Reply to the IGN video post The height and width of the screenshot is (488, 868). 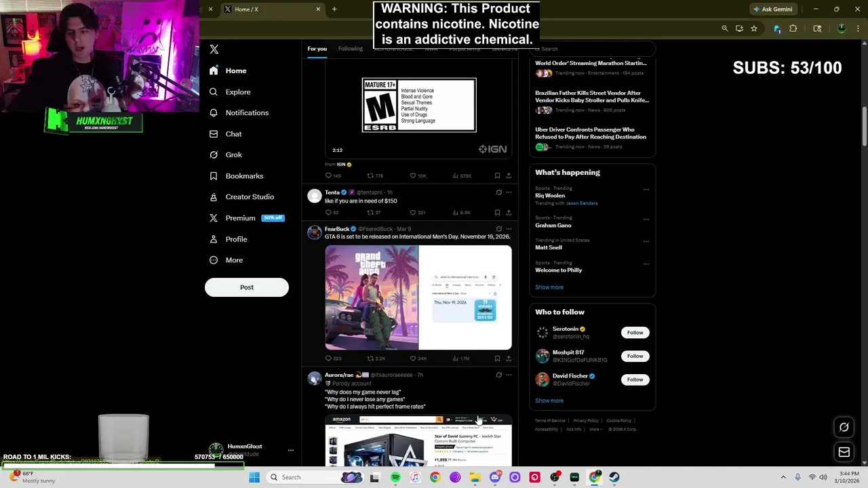click(x=332, y=176)
